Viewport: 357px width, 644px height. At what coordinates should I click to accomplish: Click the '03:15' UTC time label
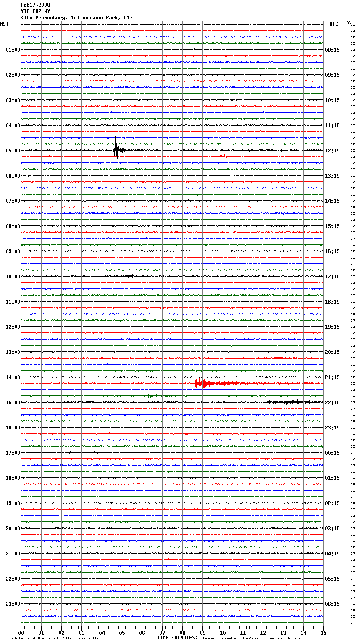[332, 529]
